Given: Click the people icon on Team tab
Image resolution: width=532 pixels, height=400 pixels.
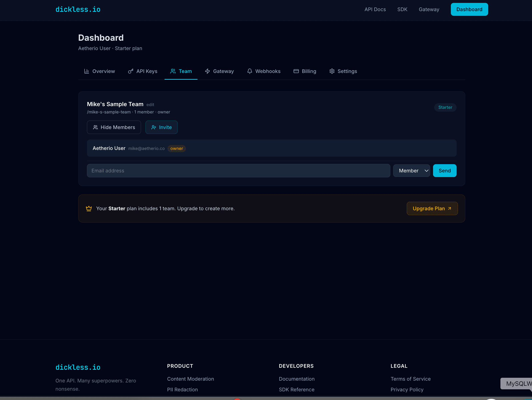Looking at the screenshot, I should tap(173, 71).
